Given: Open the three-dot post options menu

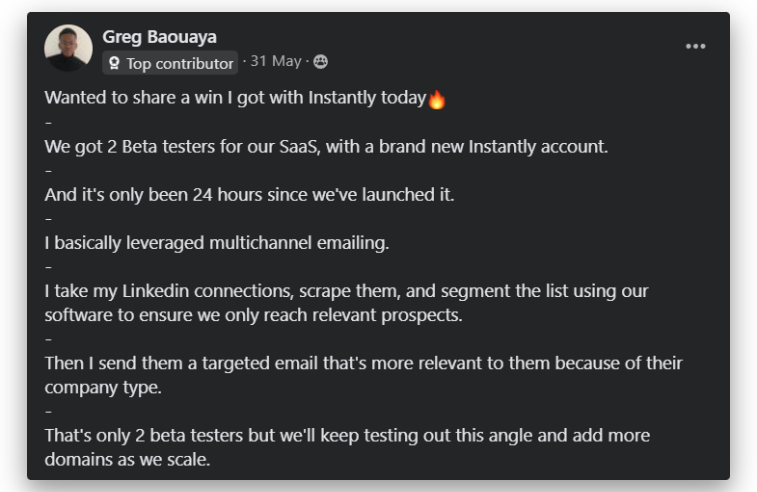Looking at the screenshot, I should tap(695, 47).
